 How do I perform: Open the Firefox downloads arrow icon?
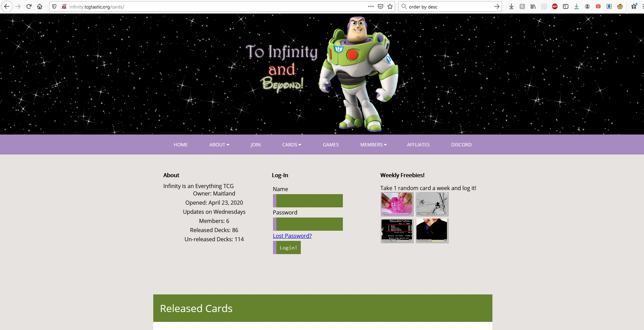click(511, 6)
